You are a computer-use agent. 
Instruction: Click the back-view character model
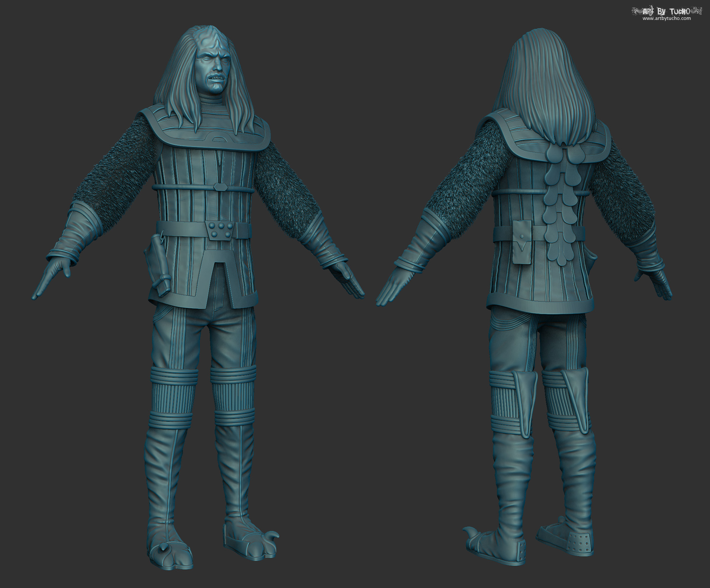524,296
